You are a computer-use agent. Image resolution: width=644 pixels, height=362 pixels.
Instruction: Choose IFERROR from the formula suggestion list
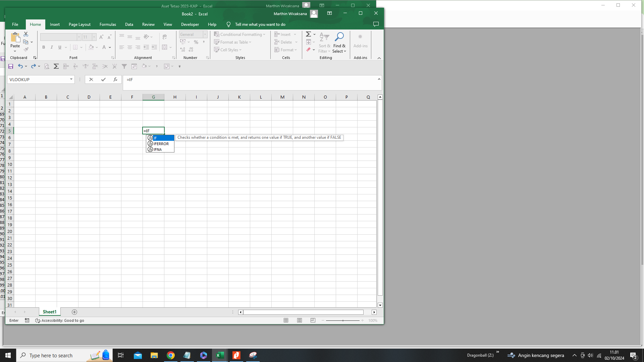[x=161, y=143]
